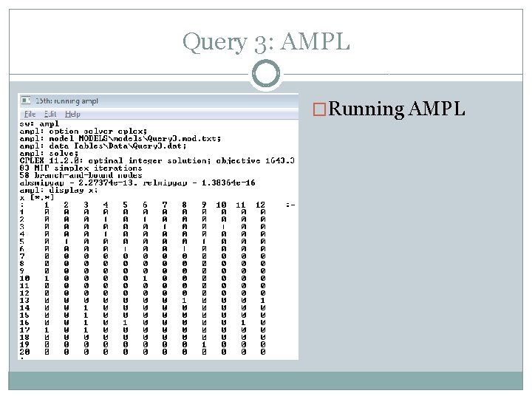Image resolution: width=532 pixels, height=399 pixels.
Task: Click column header 10 in the matrix
Action: (x=221, y=205)
